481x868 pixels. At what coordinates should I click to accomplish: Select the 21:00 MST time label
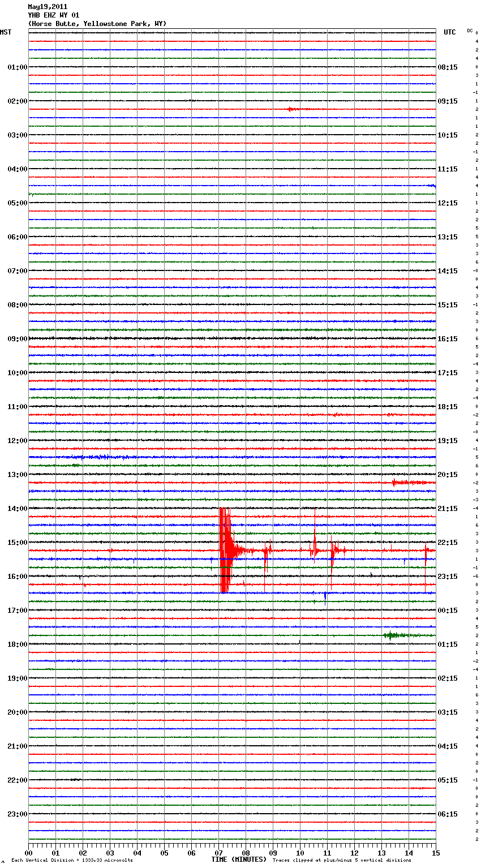tap(18, 746)
